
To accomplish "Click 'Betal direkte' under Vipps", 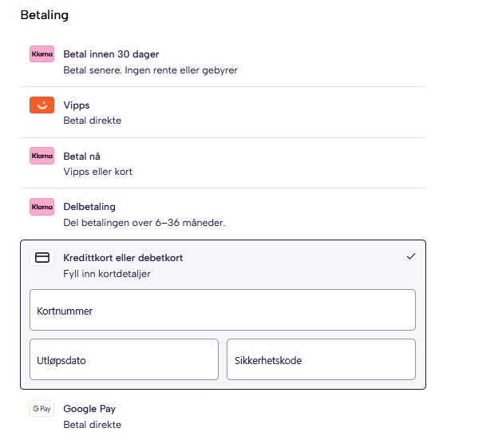I will click(x=93, y=121).
